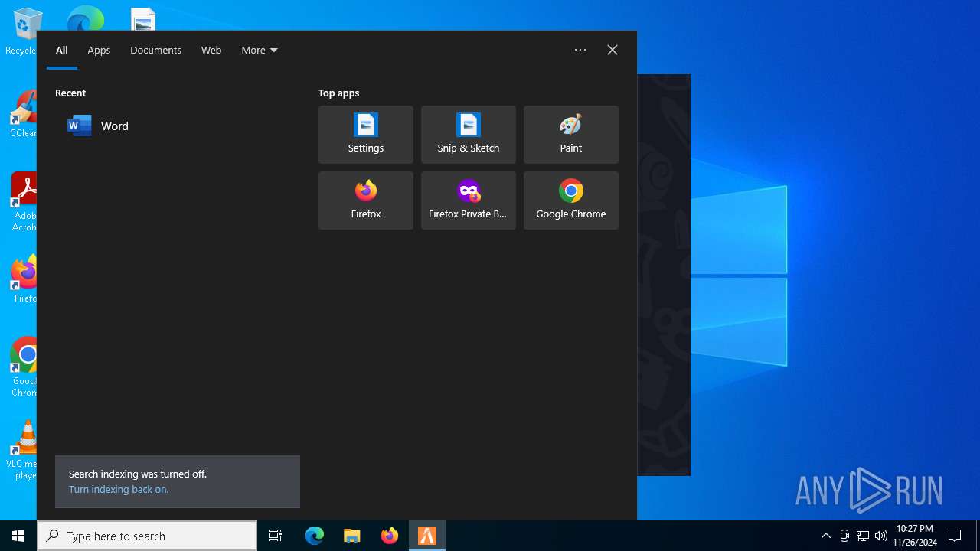Open Task View on taskbar

pyautogui.click(x=276, y=536)
